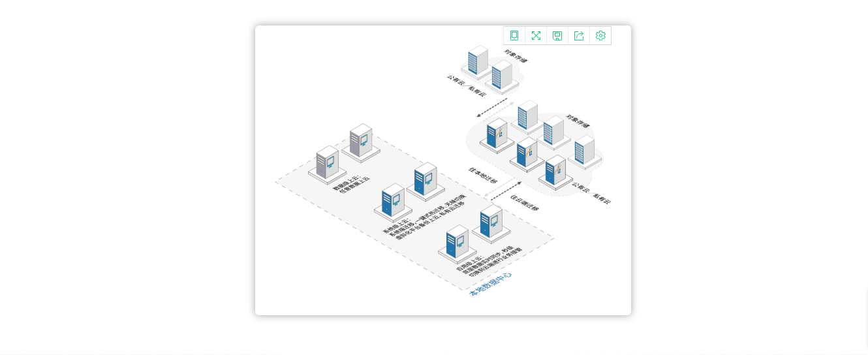
Task: Open settings via the gear icon
Action: click(600, 36)
